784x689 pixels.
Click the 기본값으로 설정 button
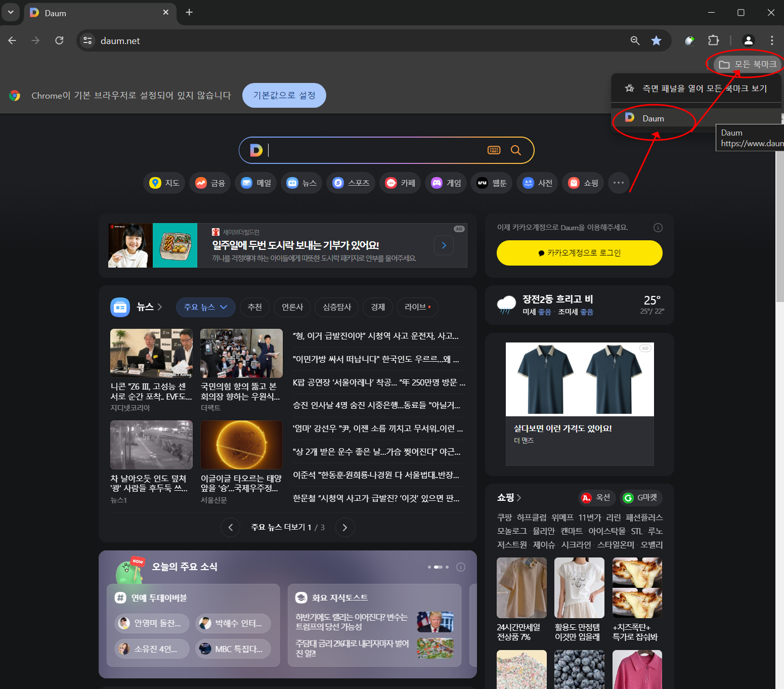[x=284, y=96]
